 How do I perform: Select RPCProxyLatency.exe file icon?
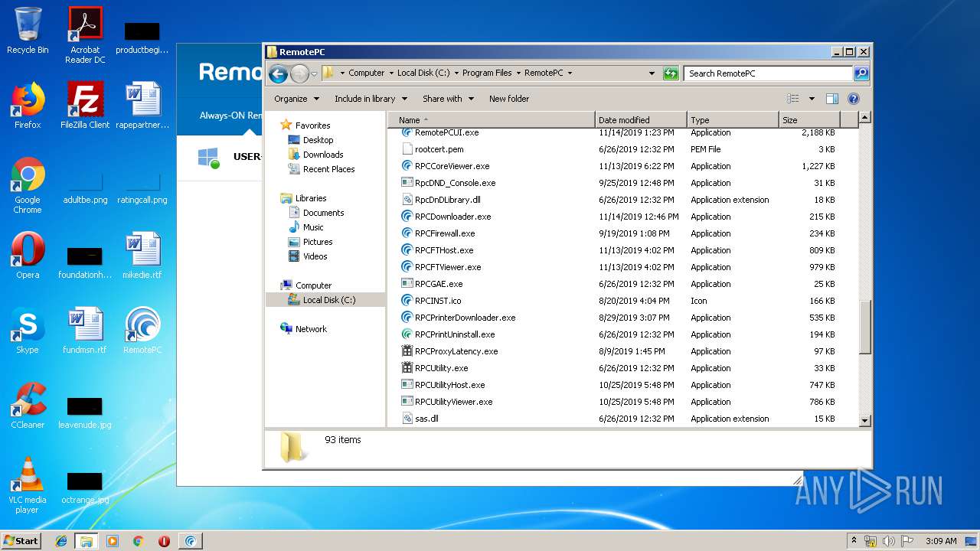pos(407,351)
